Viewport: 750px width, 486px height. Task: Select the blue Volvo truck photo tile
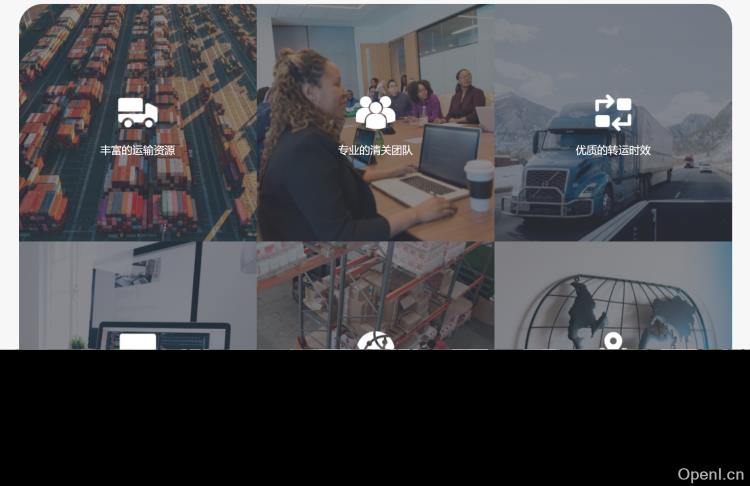pyautogui.click(x=613, y=122)
